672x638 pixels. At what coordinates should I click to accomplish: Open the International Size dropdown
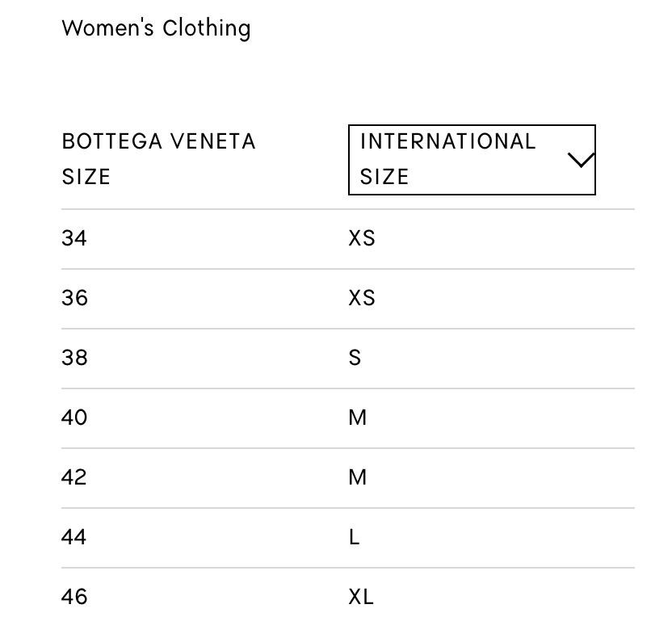point(471,159)
